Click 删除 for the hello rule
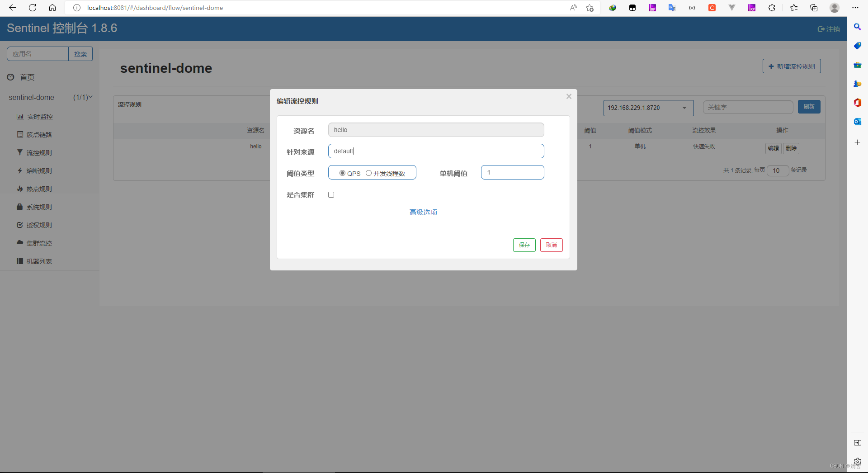This screenshot has height=473, width=868. [791, 148]
